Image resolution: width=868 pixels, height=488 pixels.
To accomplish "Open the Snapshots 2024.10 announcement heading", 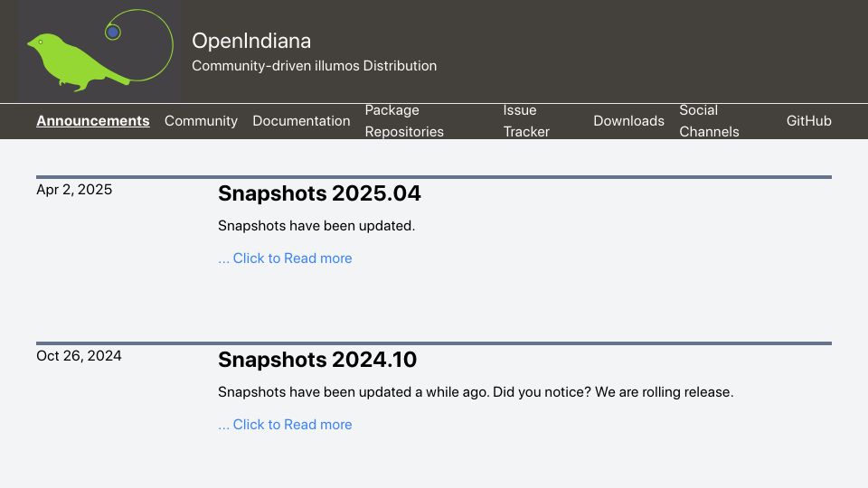I will coord(317,360).
